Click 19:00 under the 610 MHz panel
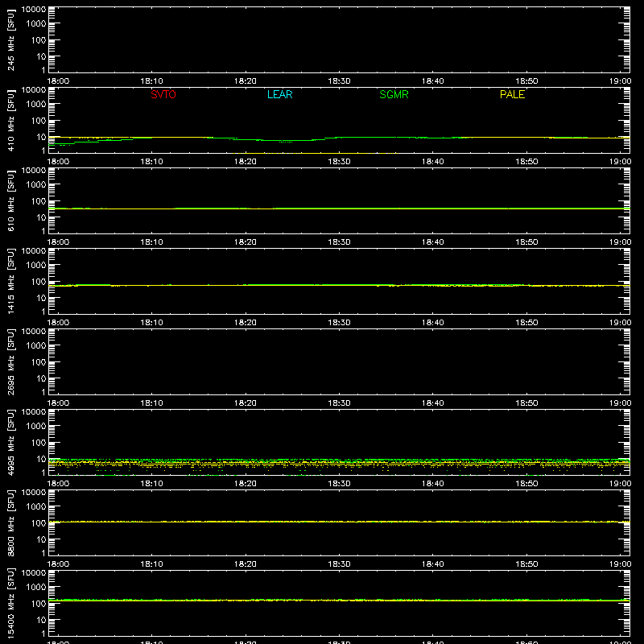644x644 pixels. point(620,242)
